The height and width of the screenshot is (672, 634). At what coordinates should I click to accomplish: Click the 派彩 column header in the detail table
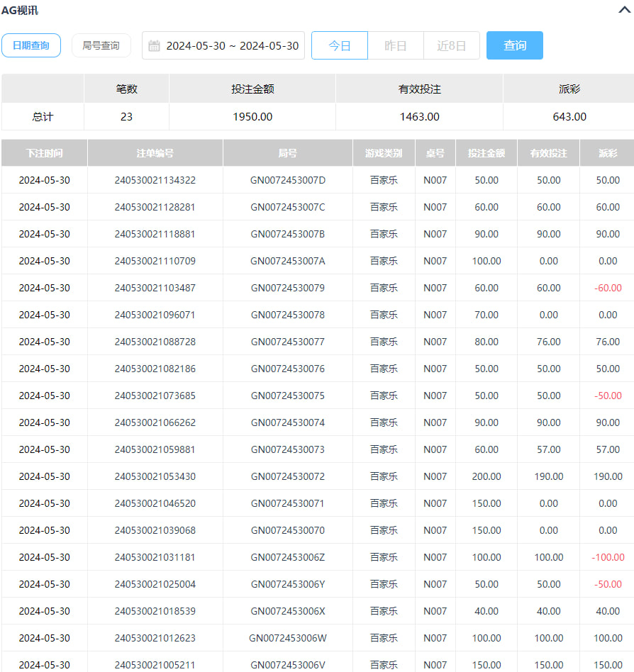tap(607, 153)
